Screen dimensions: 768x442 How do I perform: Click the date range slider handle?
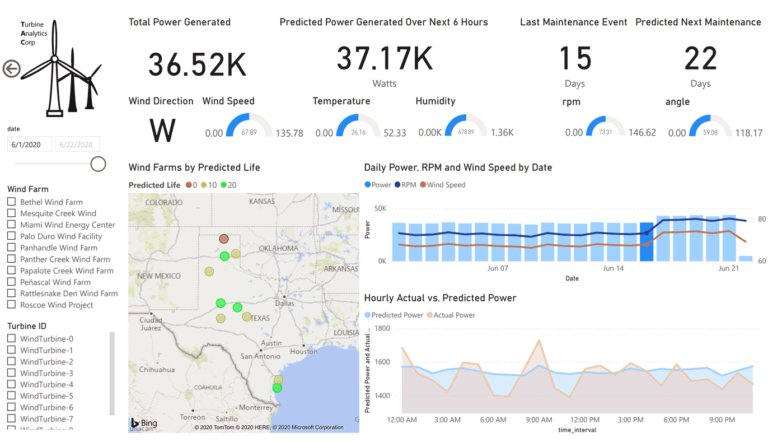point(98,164)
